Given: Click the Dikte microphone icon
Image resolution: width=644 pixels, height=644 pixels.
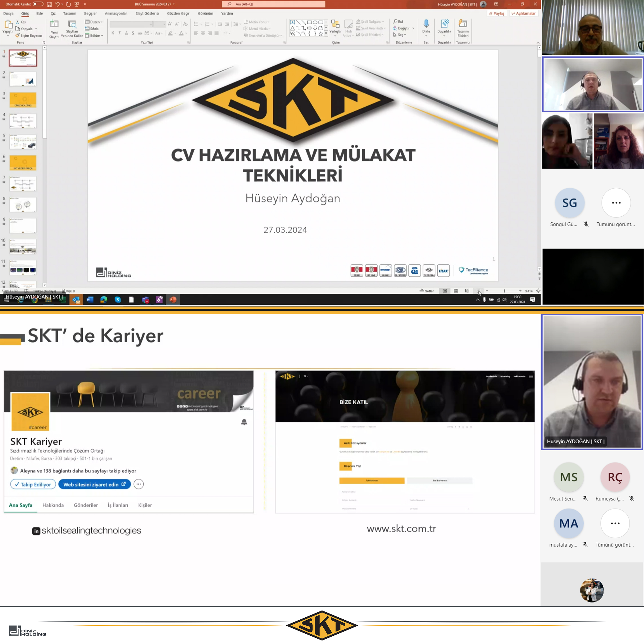Looking at the screenshot, I should click(x=426, y=24).
